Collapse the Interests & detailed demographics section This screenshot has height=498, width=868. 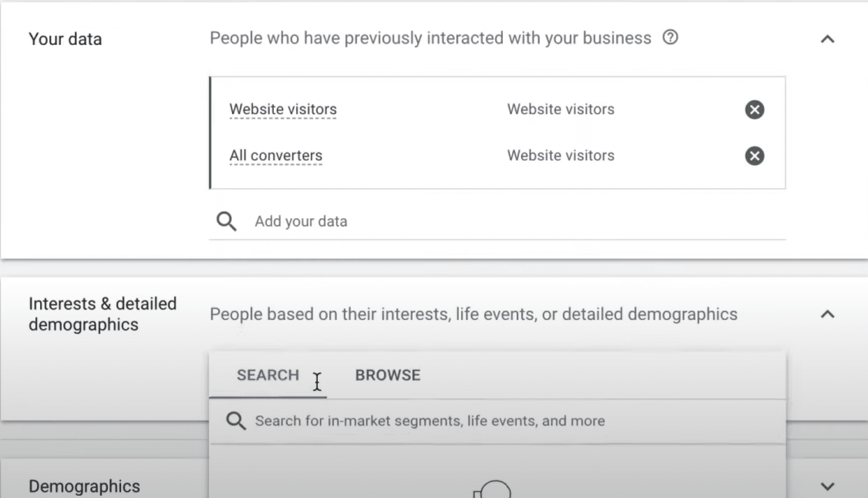coord(827,314)
